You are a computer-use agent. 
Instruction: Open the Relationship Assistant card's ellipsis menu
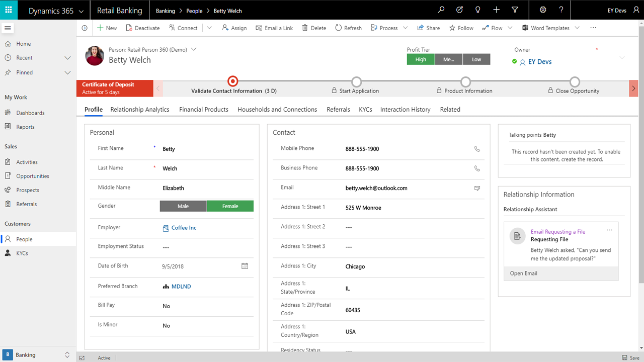tap(609, 230)
